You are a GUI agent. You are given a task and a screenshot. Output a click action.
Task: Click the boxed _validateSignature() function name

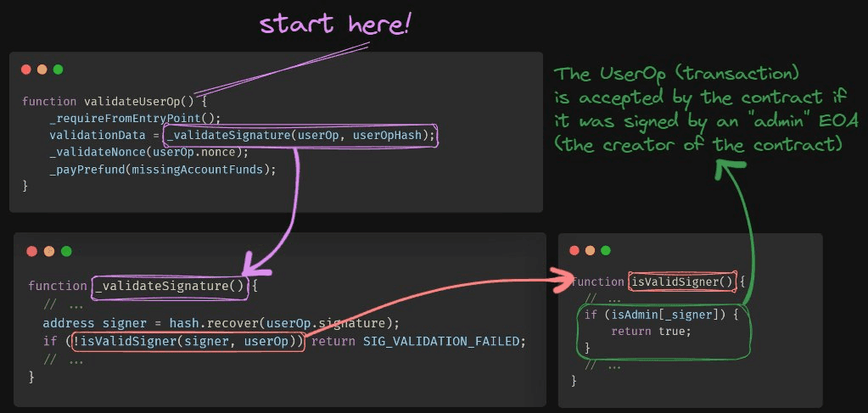(x=171, y=286)
